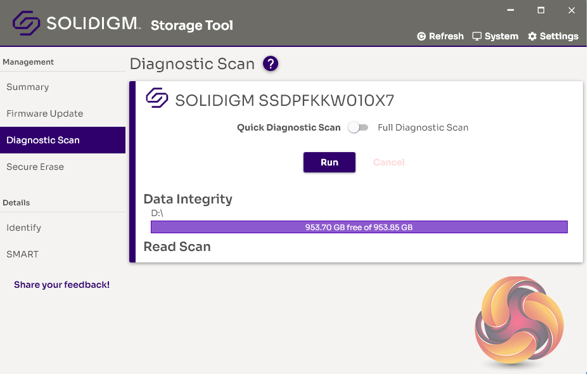
Task: Open the SMART details page
Action: click(x=23, y=255)
